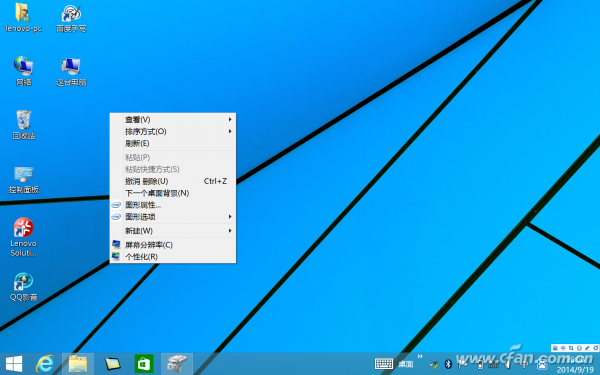
Task: Open File Explorer from the taskbar
Action: [78, 364]
